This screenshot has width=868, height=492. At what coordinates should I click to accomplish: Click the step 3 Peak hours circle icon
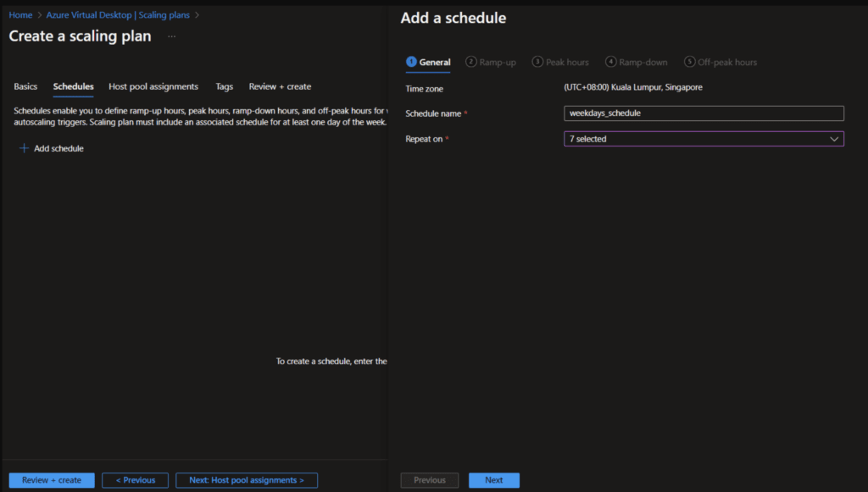(x=537, y=62)
